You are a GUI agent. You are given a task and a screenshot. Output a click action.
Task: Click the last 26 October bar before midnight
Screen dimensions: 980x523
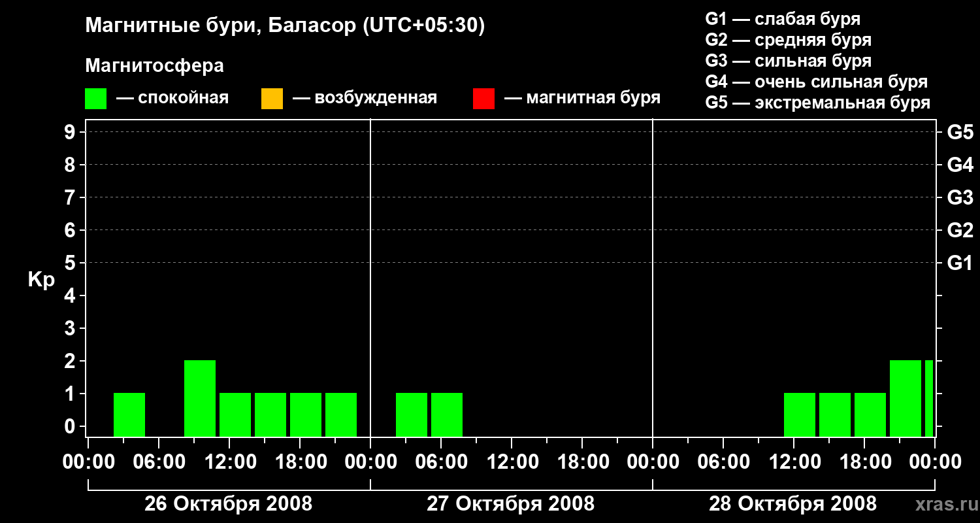pyautogui.click(x=341, y=414)
